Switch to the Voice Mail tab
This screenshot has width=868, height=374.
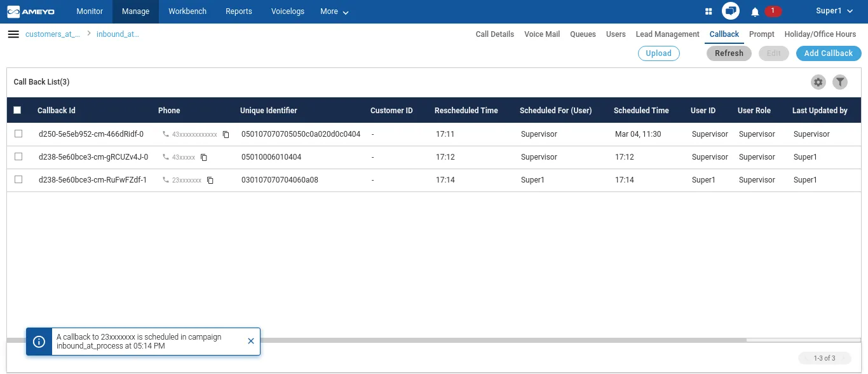click(x=542, y=34)
